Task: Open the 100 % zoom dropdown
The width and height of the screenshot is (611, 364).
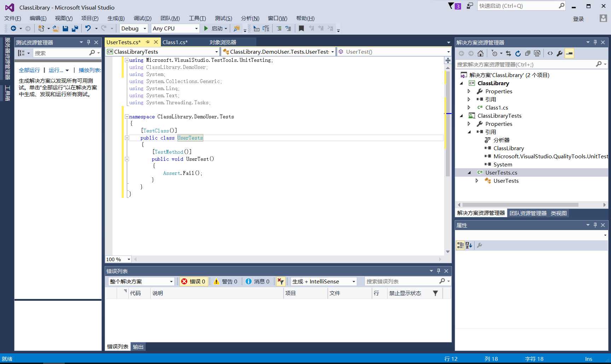Action: click(118, 259)
